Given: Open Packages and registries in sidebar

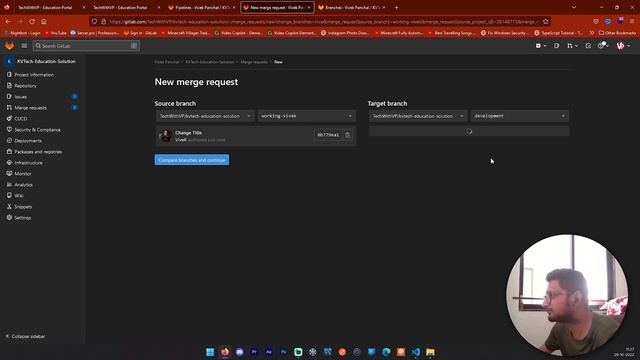Looking at the screenshot, I should pyautogui.click(x=38, y=152).
